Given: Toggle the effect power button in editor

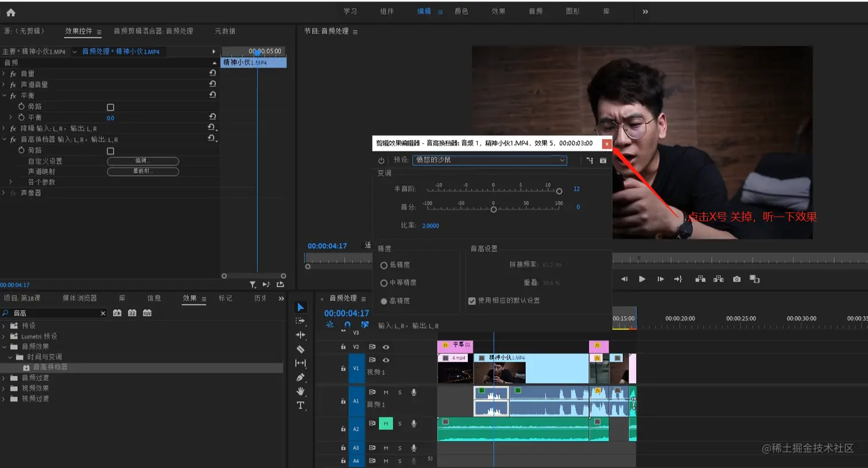Looking at the screenshot, I should [x=381, y=160].
